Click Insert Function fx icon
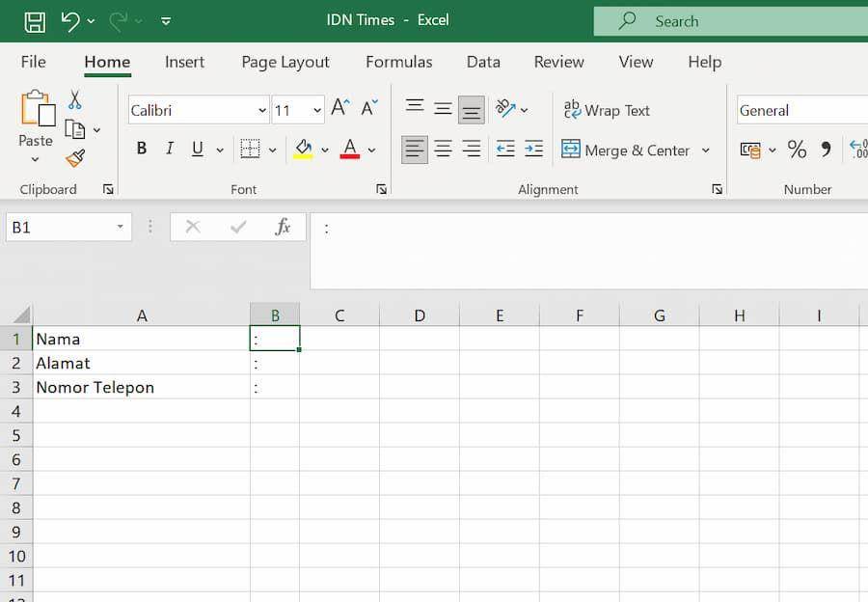 click(x=283, y=227)
